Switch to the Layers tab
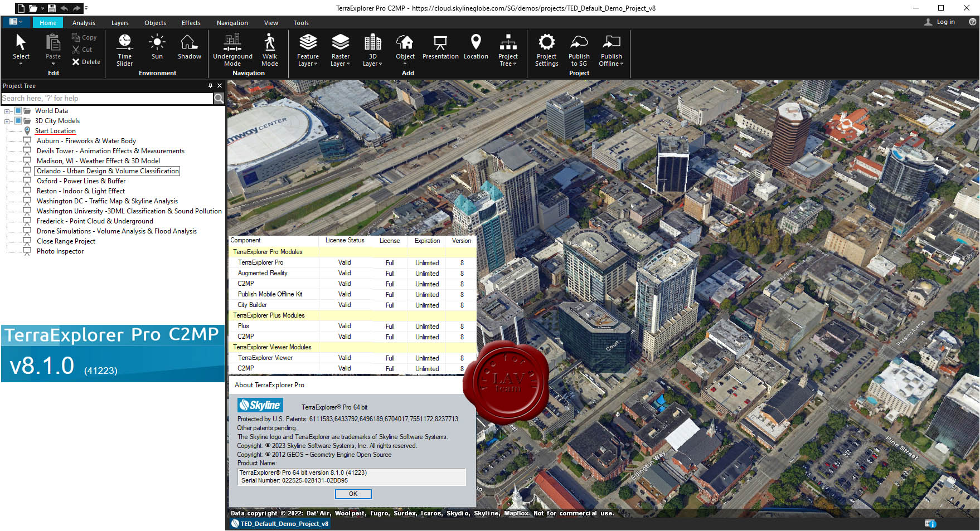 [x=120, y=23]
